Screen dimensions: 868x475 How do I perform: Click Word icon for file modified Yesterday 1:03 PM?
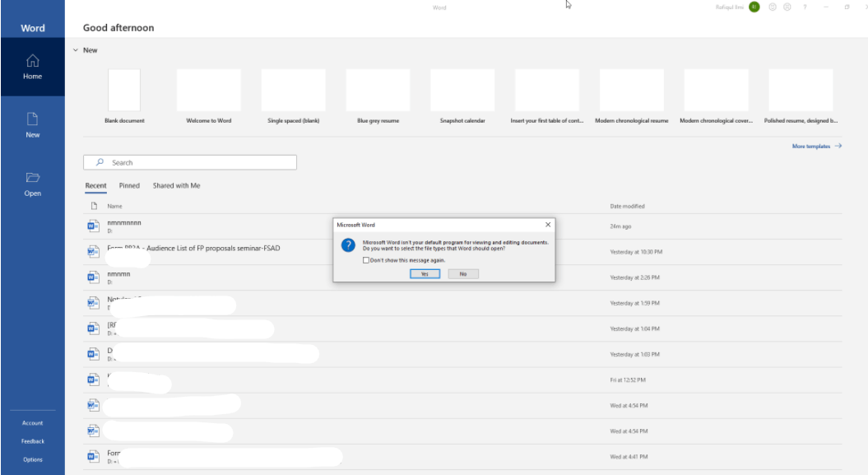click(x=93, y=354)
